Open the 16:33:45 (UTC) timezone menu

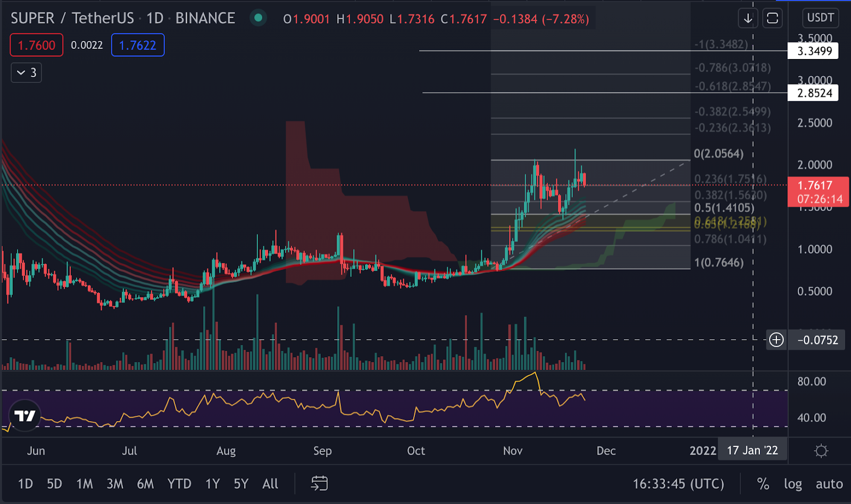(x=678, y=484)
